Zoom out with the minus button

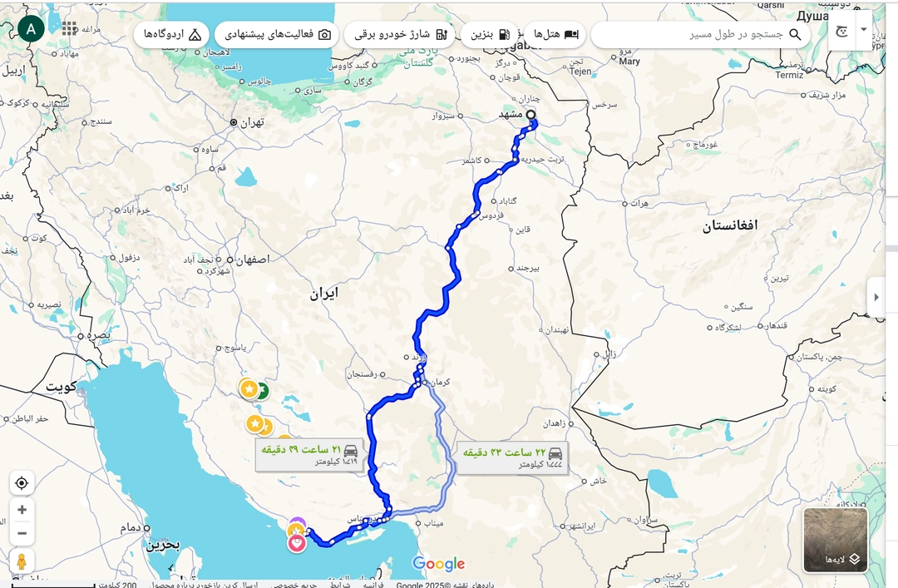pyautogui.click(x=22, y=533)
